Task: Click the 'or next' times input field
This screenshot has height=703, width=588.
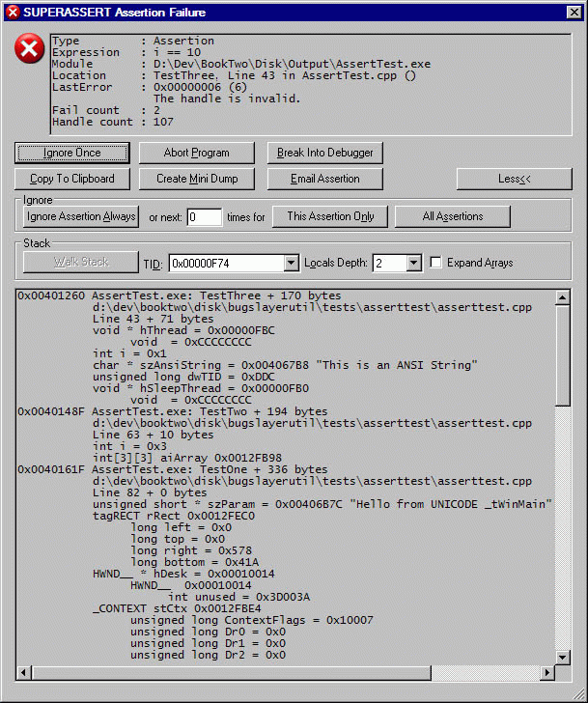Action: click(204, 217)
